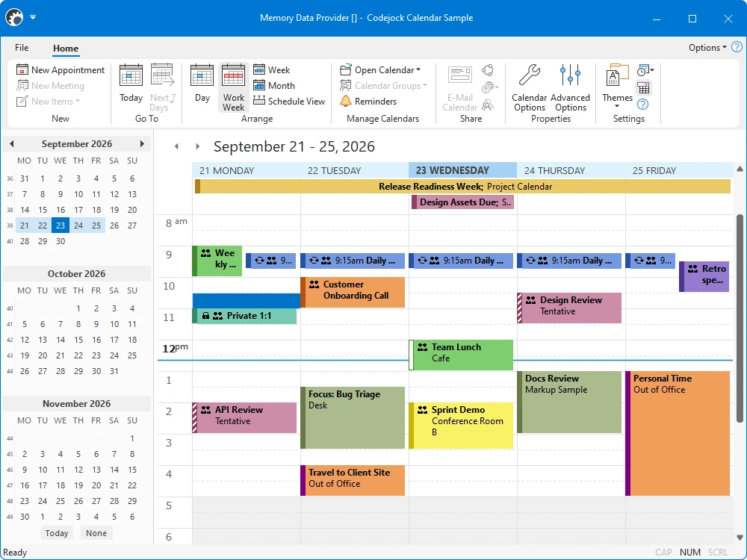Viewport: 747px width, 560px height.
Task: Expand the Calendar Groups dropdown
Action: [425, 85]
